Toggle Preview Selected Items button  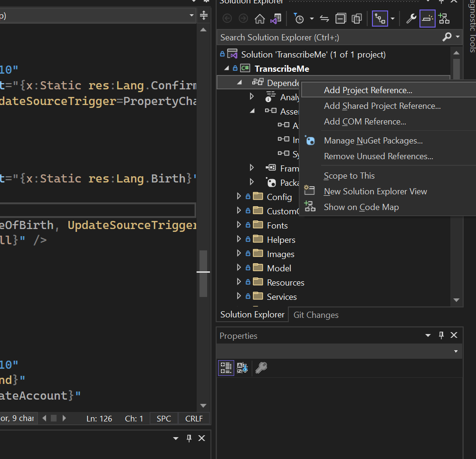tap(428, 19)
